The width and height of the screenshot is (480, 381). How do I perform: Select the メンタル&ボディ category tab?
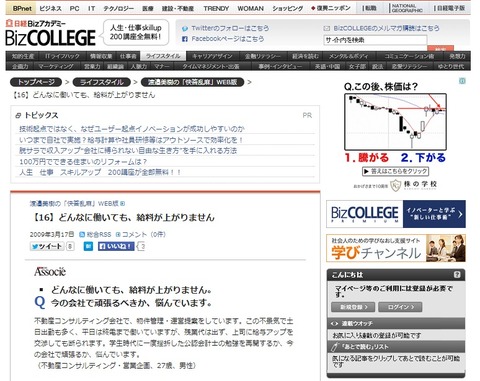pyautogui.click(x=348, y=56)
